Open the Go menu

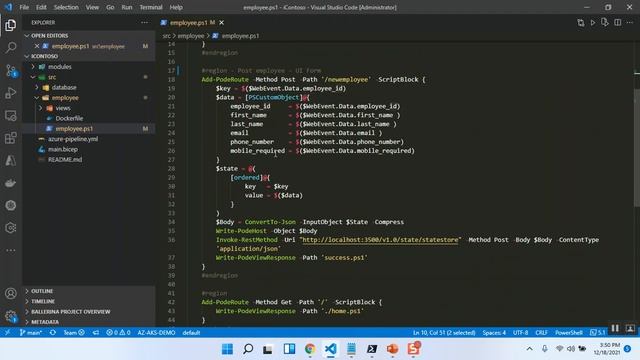[x=110, y=7]
